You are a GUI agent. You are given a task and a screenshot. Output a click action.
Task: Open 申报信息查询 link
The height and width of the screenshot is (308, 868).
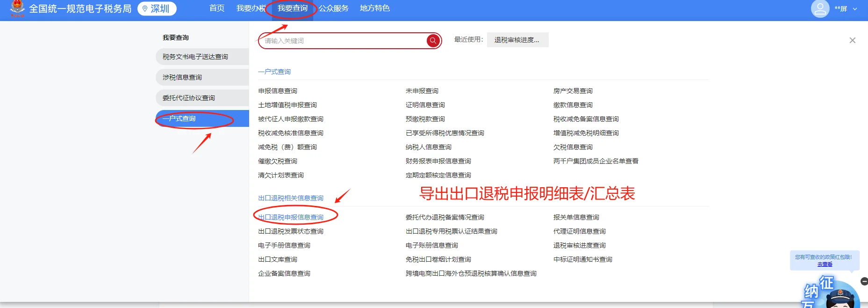click(278, 91)
